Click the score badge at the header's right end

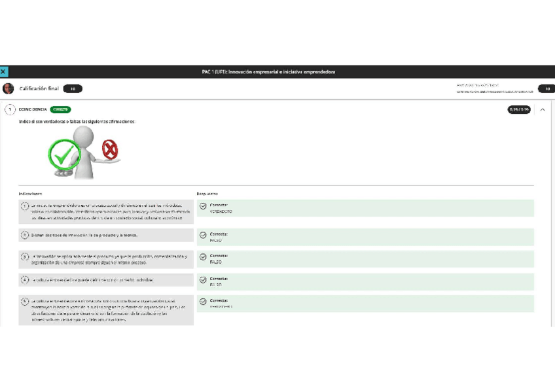click(546, 89)
